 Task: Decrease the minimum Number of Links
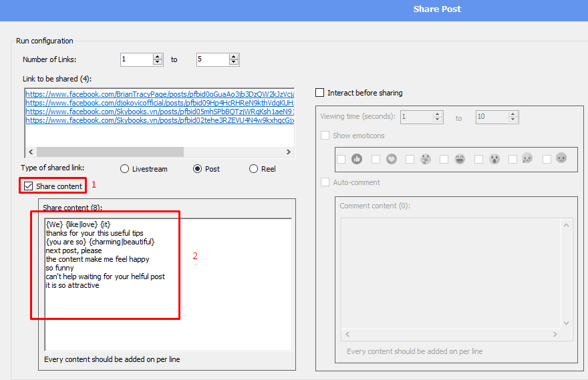[x=158, y=62]
